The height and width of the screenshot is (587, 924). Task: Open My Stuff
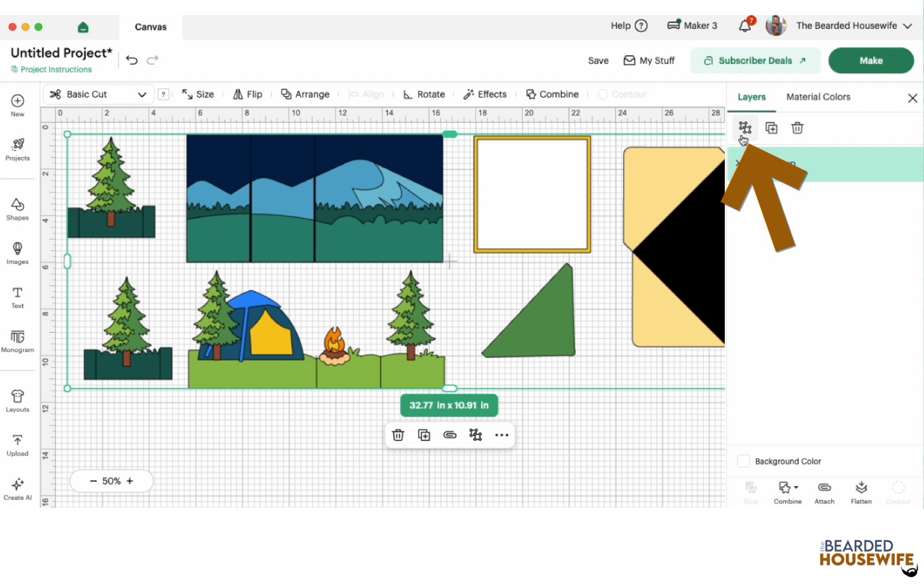tap(649, 61)
